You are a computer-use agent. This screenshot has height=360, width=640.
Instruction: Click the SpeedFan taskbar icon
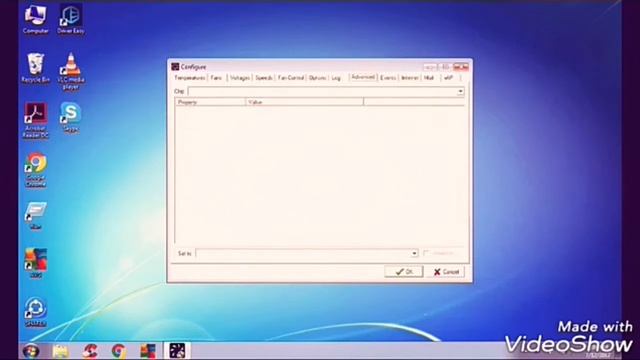(177, 351)
